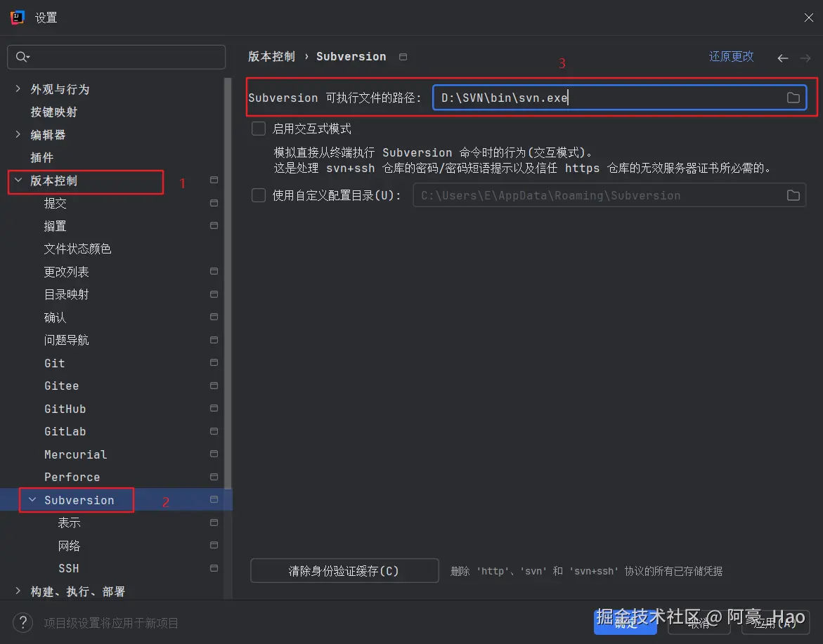Click the 取消 button
The width and height of the screenshot is (823, 644).
[699, 622]
